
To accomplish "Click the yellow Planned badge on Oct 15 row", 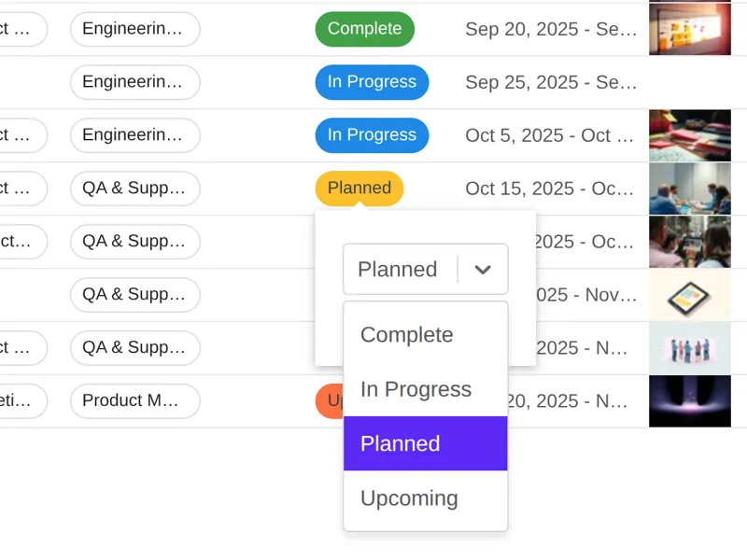I will (x=359, y=189).
